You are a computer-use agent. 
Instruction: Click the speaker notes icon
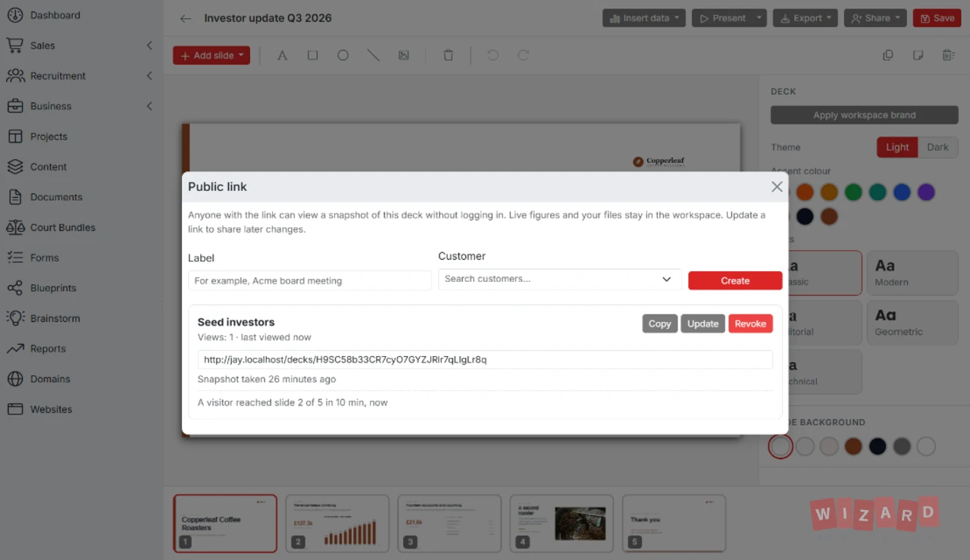coord(918,55)
